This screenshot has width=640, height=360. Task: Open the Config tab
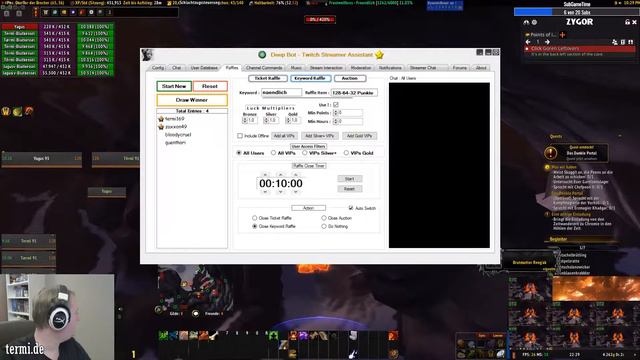point(158,68)
